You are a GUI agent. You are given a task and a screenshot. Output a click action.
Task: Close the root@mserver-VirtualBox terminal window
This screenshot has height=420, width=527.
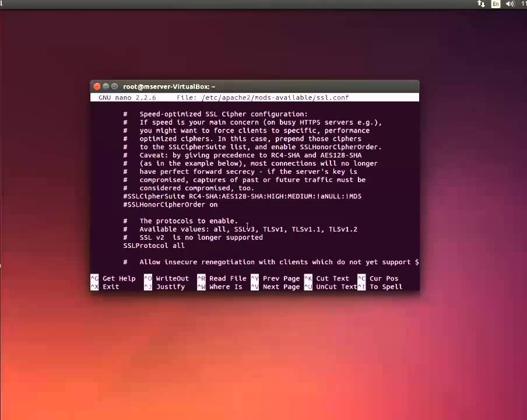(97, 86)
